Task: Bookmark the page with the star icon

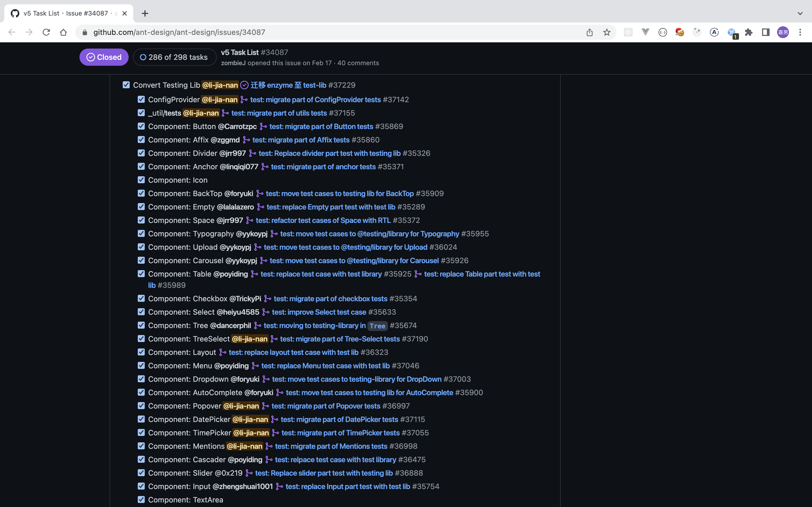Action: 607,32
